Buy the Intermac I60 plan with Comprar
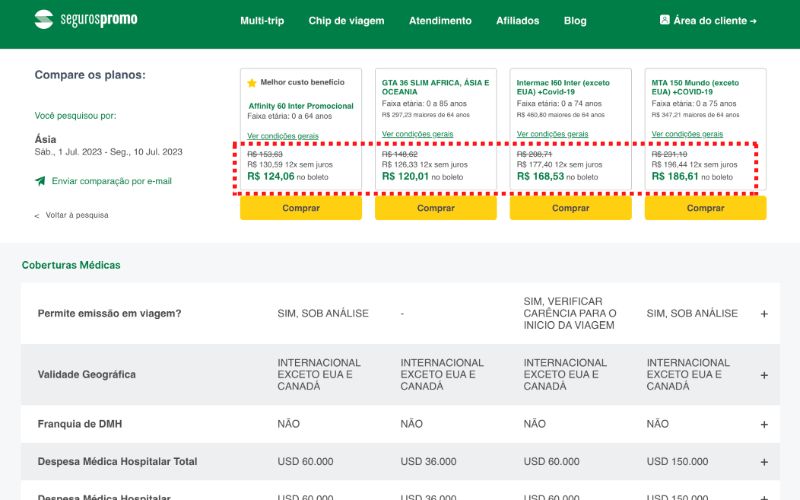Viewport: 800px width, 500px height. click(x=570, y=208)
